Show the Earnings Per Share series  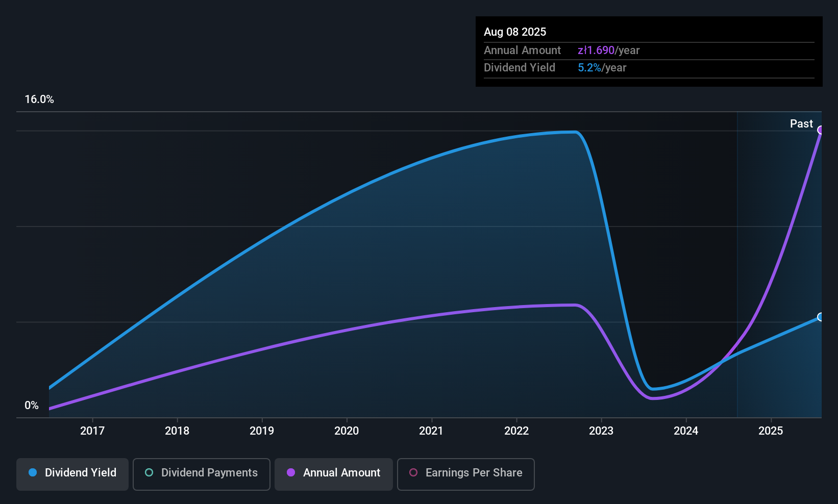(465, 474)
